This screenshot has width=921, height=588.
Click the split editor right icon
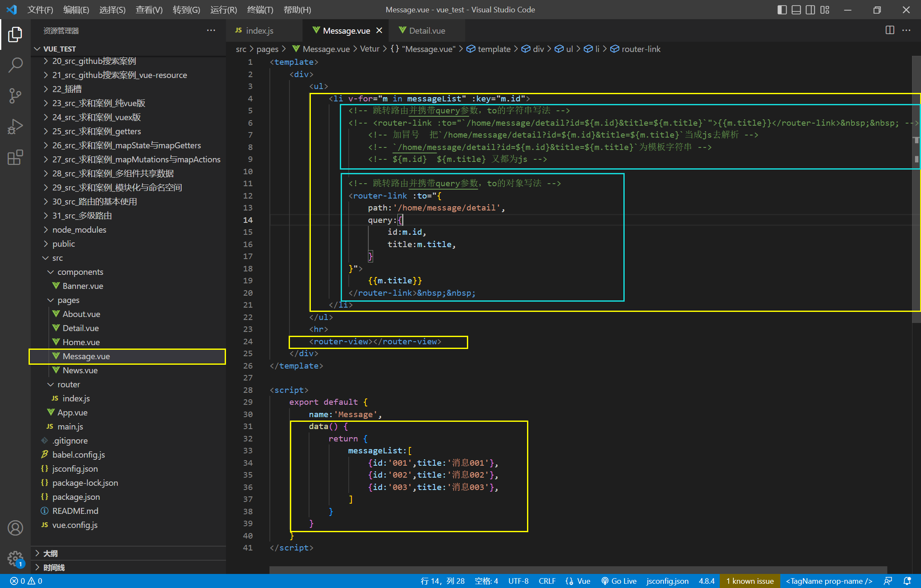pyautogui.click(x=890, y=30)
